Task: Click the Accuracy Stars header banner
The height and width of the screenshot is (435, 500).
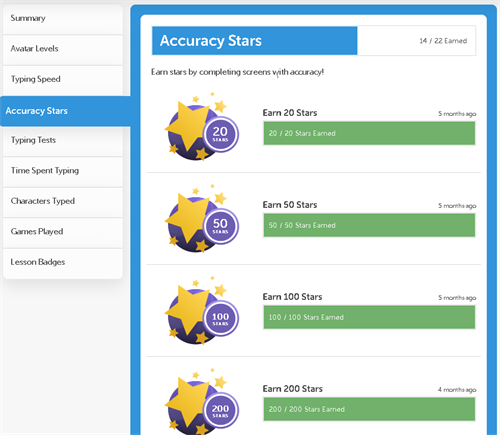Action: click(x=255, y=41)
